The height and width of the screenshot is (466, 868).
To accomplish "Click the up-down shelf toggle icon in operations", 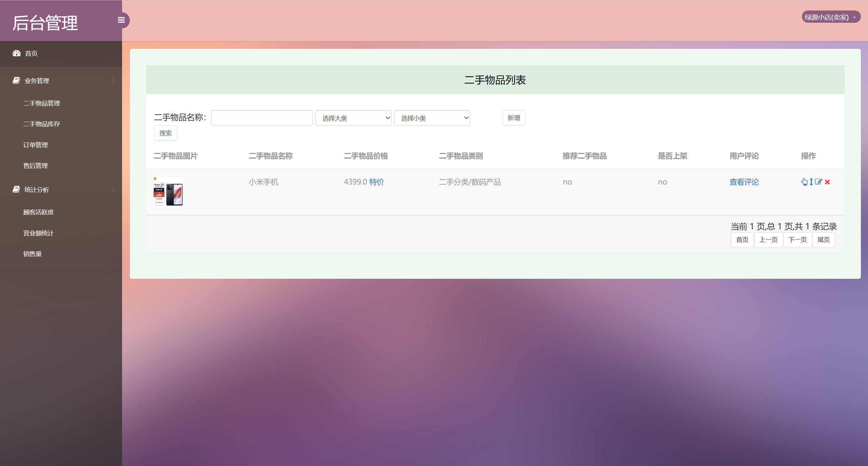I will click(811, 182).
